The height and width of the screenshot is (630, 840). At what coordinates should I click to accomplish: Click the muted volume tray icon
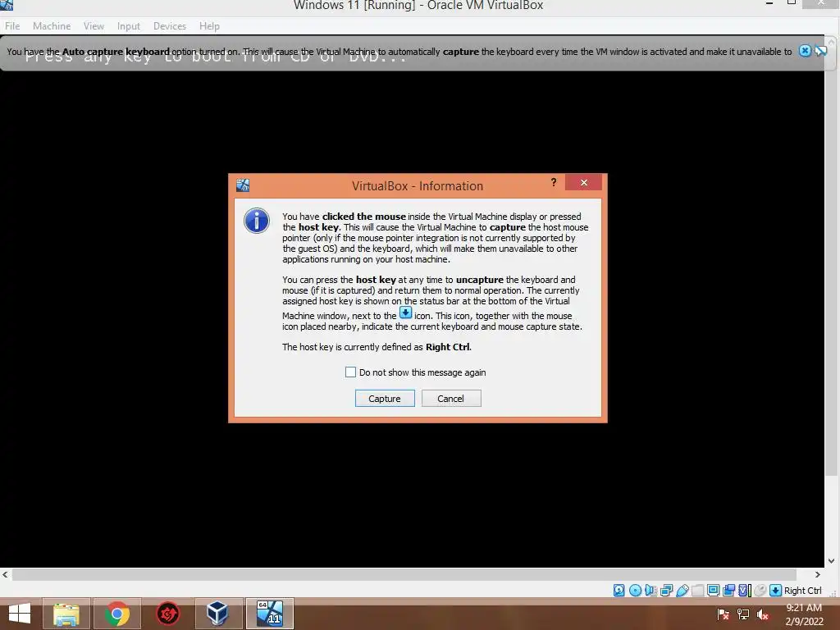[x=763, y=614]
